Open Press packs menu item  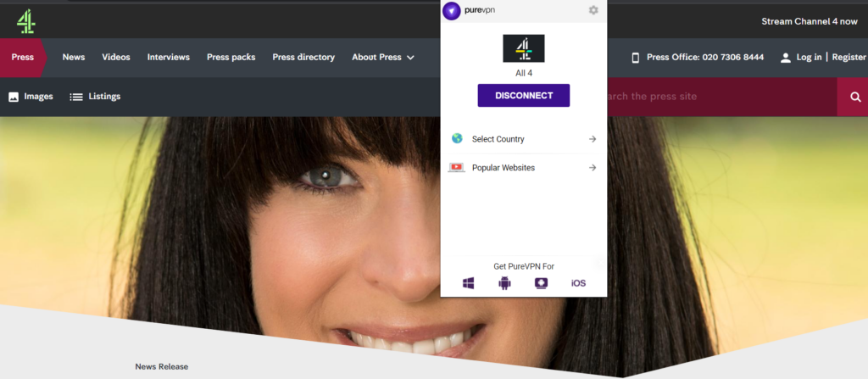click(231, 57)
